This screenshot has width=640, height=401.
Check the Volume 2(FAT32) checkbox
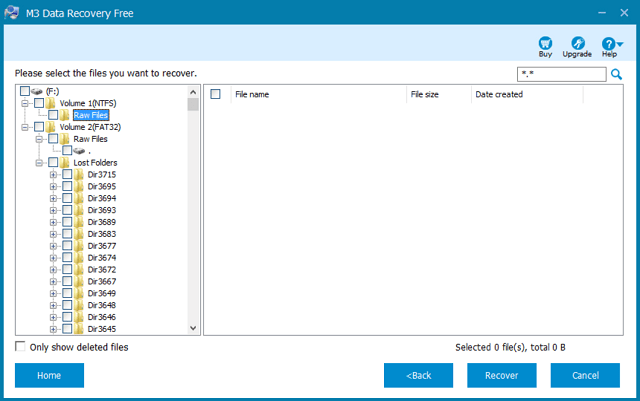click(x=39, y=127)
